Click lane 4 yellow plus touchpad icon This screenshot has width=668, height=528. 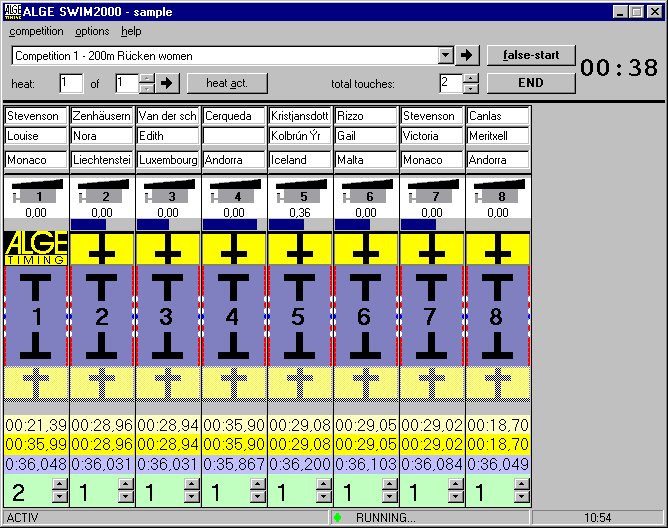[x=234, y=249]
